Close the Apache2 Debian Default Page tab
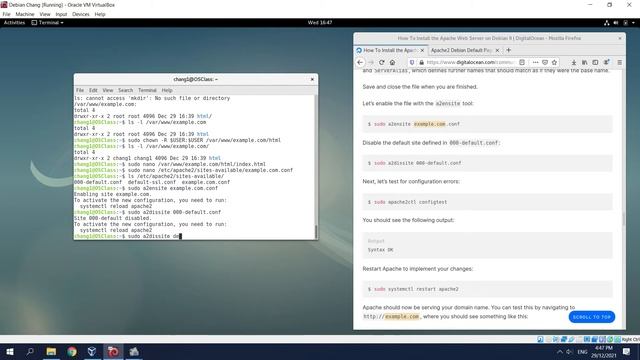 (x=497, y=50)
